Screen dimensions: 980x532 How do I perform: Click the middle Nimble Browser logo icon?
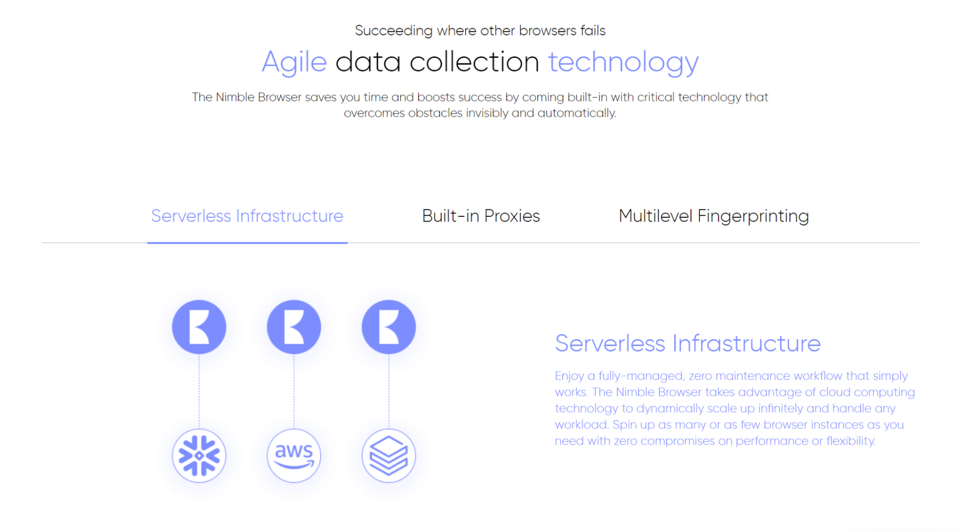(294, 326)
